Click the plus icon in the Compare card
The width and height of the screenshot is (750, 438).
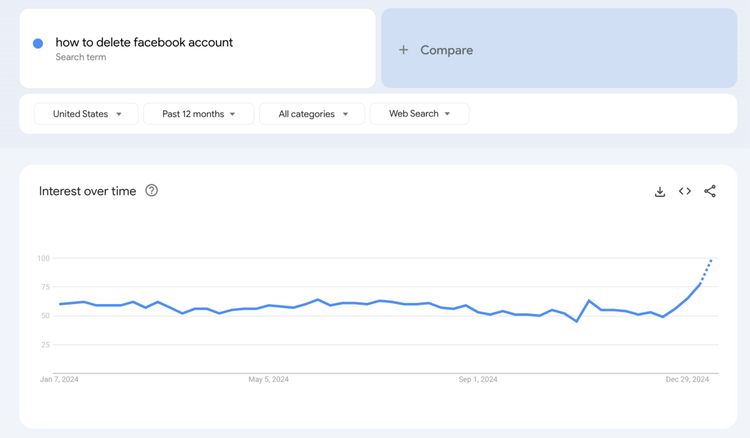tap(404, 50)
